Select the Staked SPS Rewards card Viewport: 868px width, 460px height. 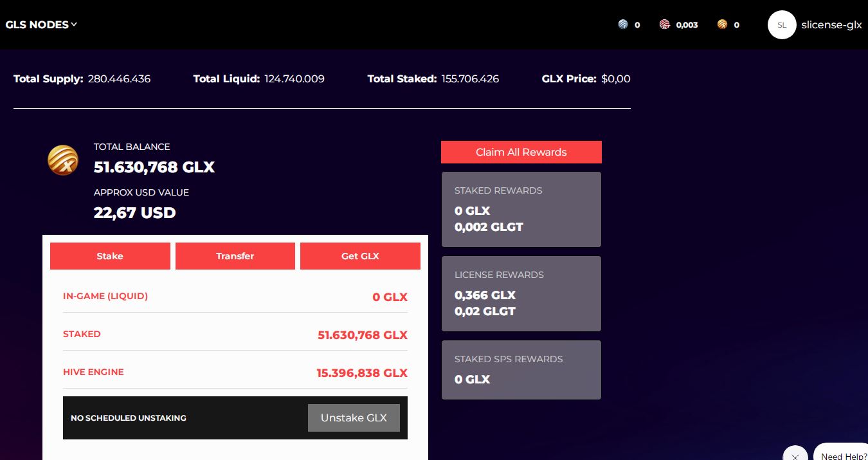click(x=521, y=370)
